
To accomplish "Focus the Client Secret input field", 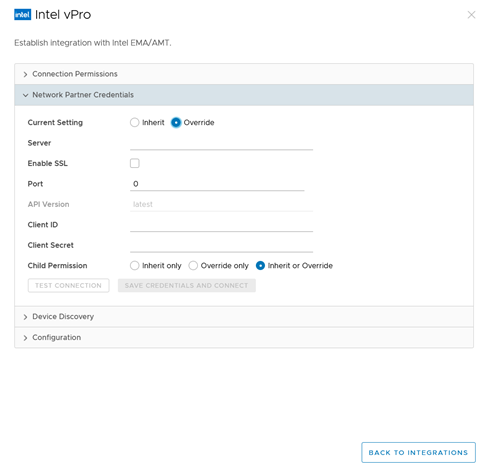I will 221,245.
